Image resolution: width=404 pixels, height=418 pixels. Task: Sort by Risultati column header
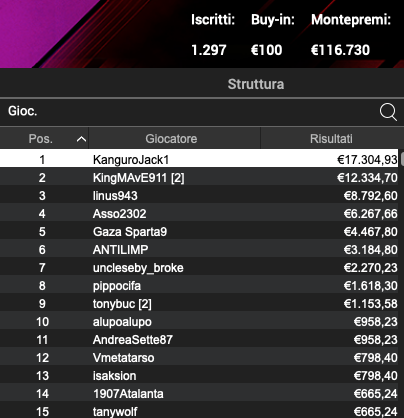click(331, 138)
